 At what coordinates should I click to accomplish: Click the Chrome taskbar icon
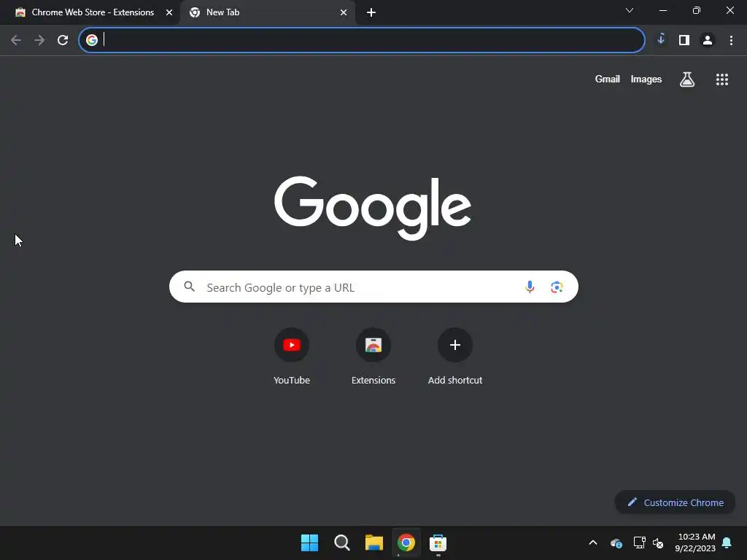click(x=406, y=542)
